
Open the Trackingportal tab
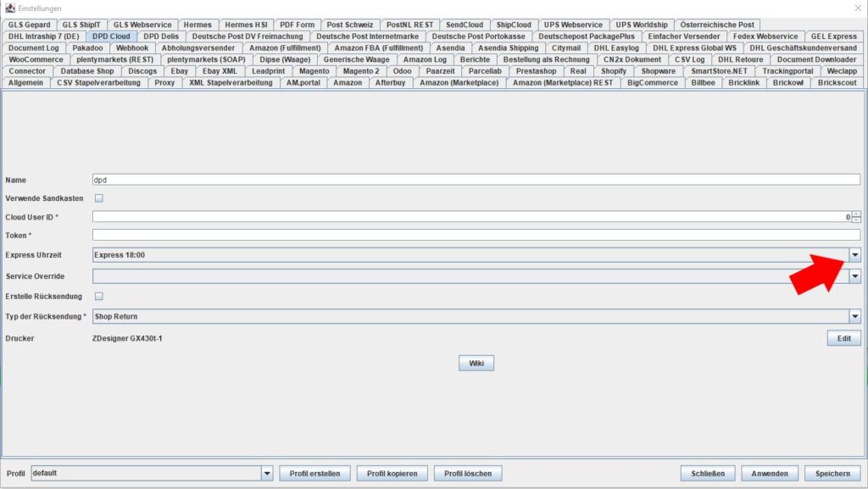pos(787,71)
